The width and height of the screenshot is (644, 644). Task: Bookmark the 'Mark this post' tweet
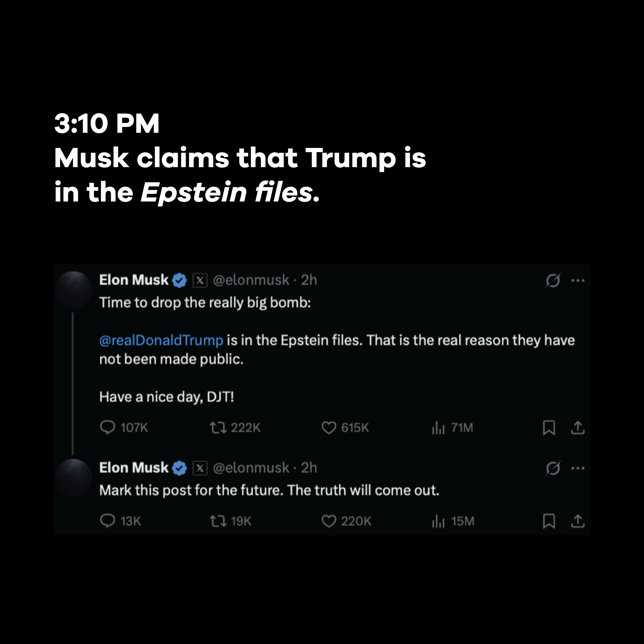[549, 521]
